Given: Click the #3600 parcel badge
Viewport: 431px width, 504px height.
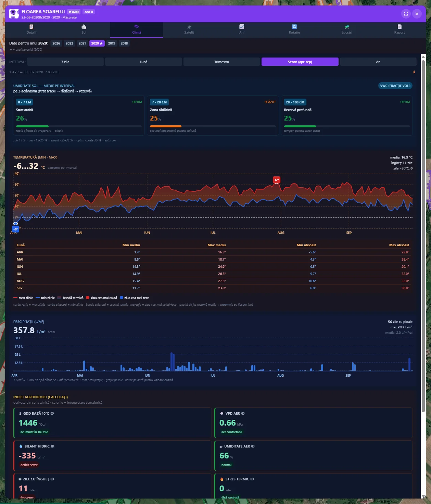Looking at the screenshot, I should click(74, 12).
